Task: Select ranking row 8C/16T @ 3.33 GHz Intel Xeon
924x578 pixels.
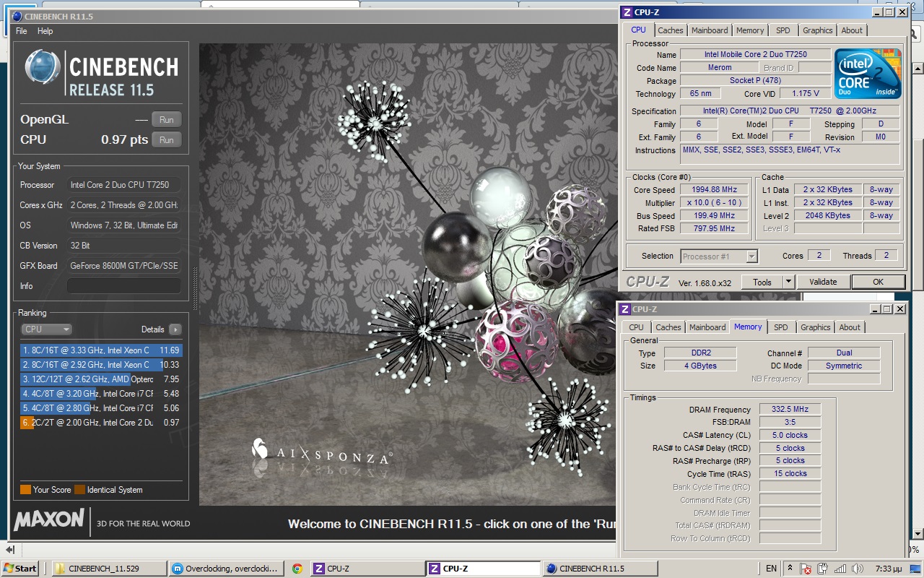Action: pos(101,350)
